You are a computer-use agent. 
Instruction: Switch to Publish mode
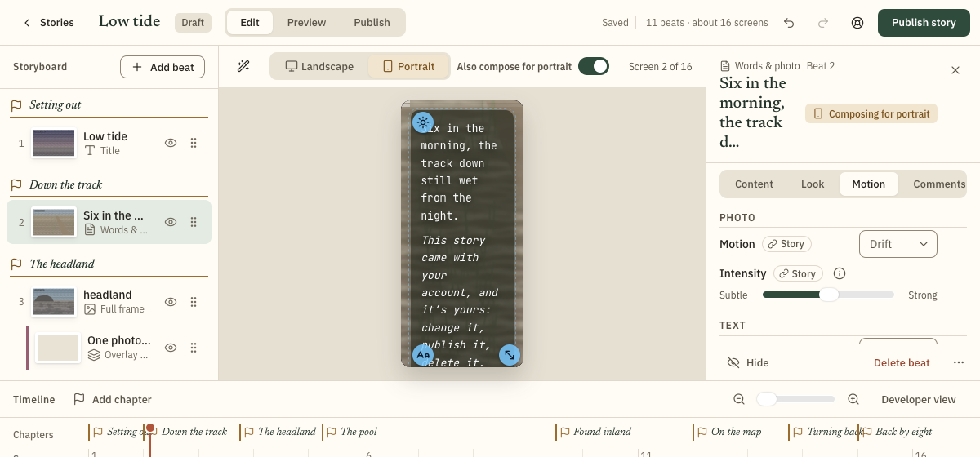tap(372, 23)
